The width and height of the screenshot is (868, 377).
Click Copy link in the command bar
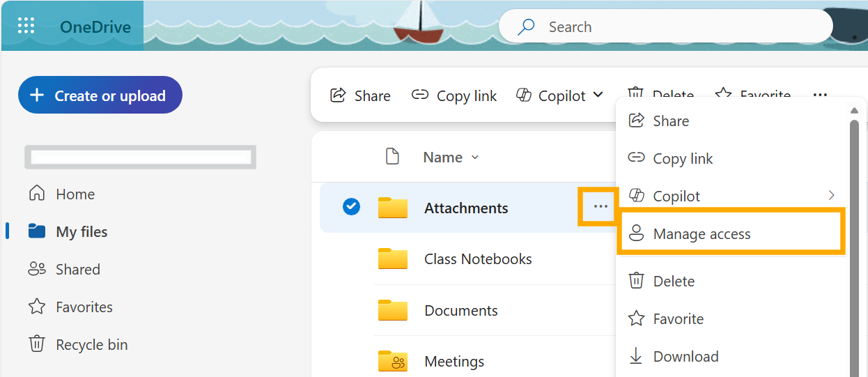pos(454,95)
